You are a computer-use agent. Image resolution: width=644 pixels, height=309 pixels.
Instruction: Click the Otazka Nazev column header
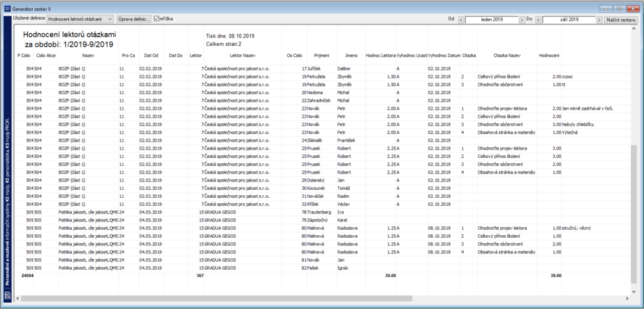(x=507, y=56)
